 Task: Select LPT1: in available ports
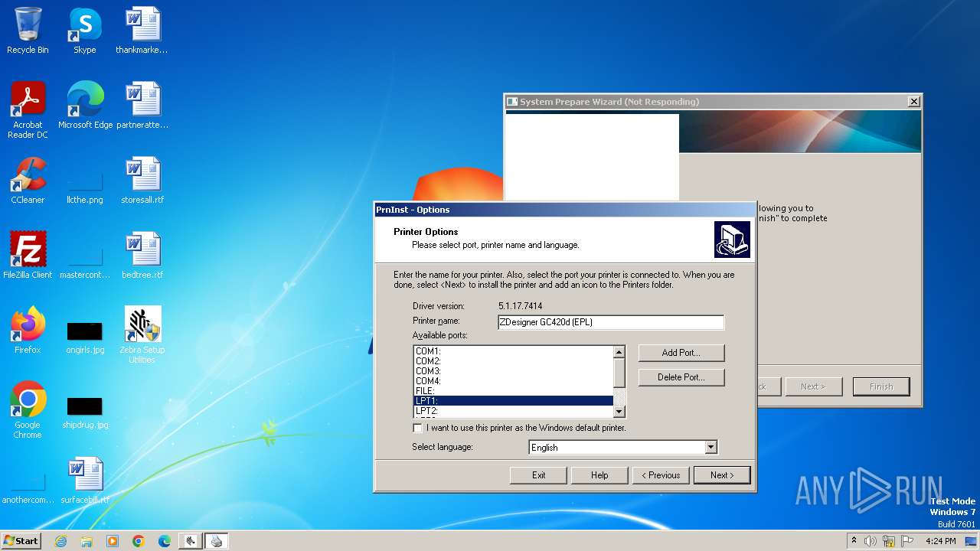click(513, 401)
